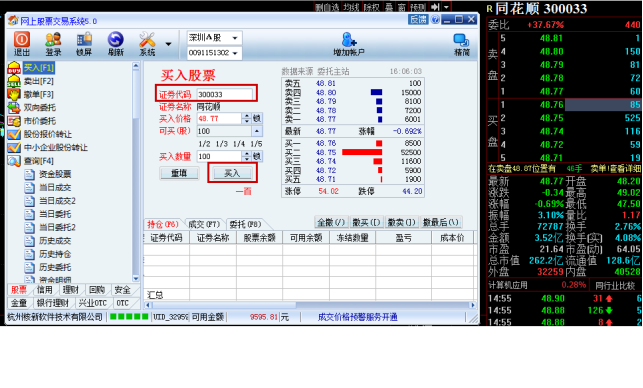Click the 增加帐户 add account icon
This screenshot has width=643, height=388.
tap(349, 43)
